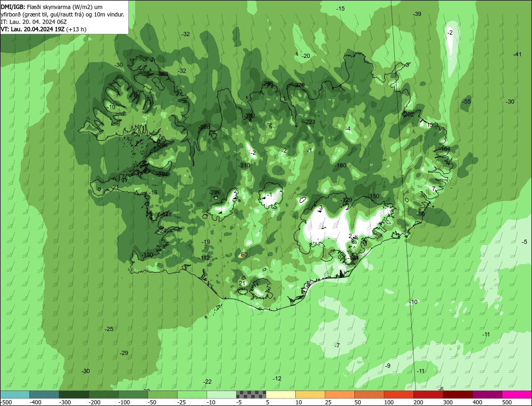This screenshot has height=406, width=532.
Task: Click the '-12' value over the ocean
Action: (277, 378)
